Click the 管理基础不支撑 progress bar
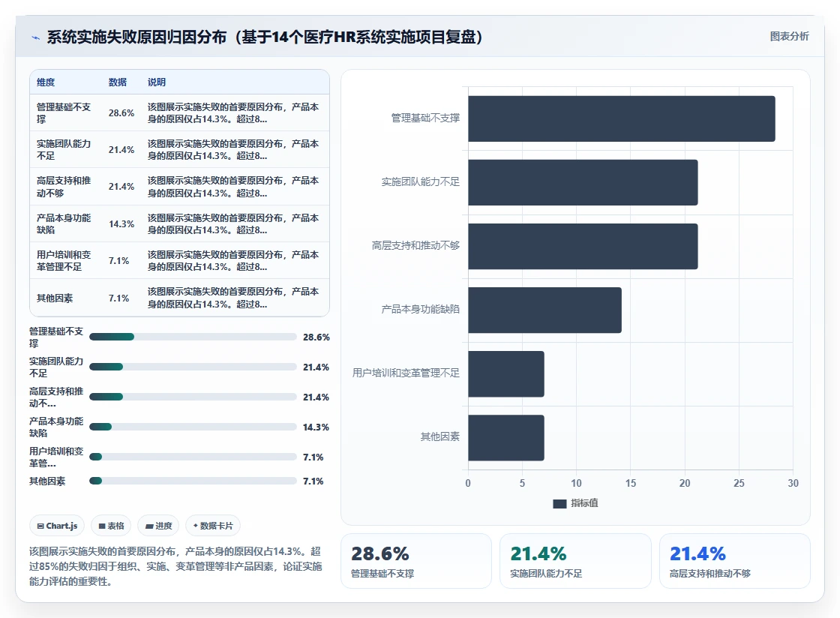This screenshot has width=840, height=618. coord(193,337)
